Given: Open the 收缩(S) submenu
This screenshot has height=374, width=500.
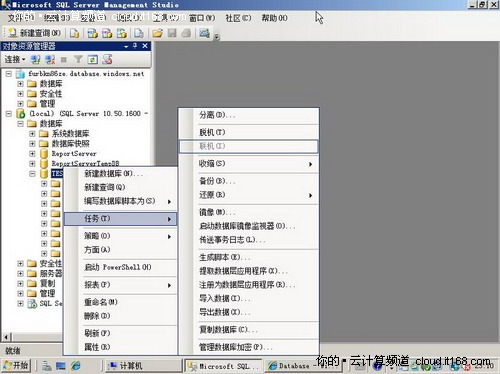Looking at the screenshot, I should point(249,164).
